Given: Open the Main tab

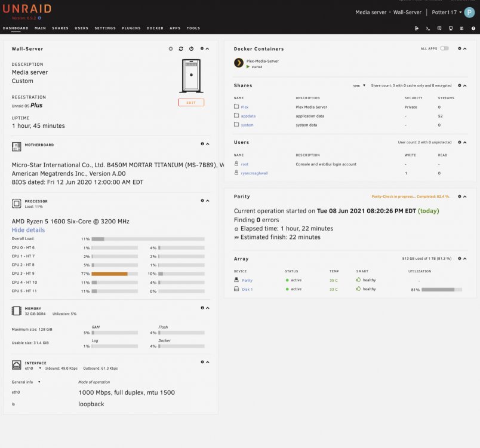Looking at the screenshot, I should point(40,28).
